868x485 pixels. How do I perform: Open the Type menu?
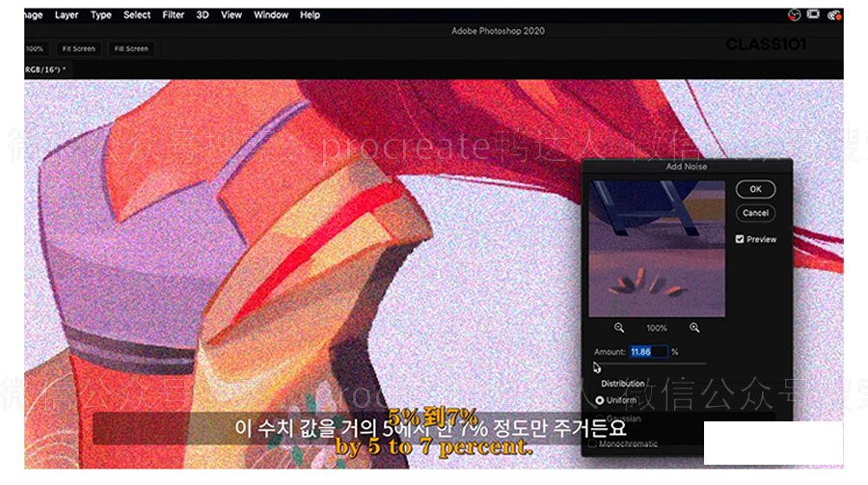tap(100, 15)
